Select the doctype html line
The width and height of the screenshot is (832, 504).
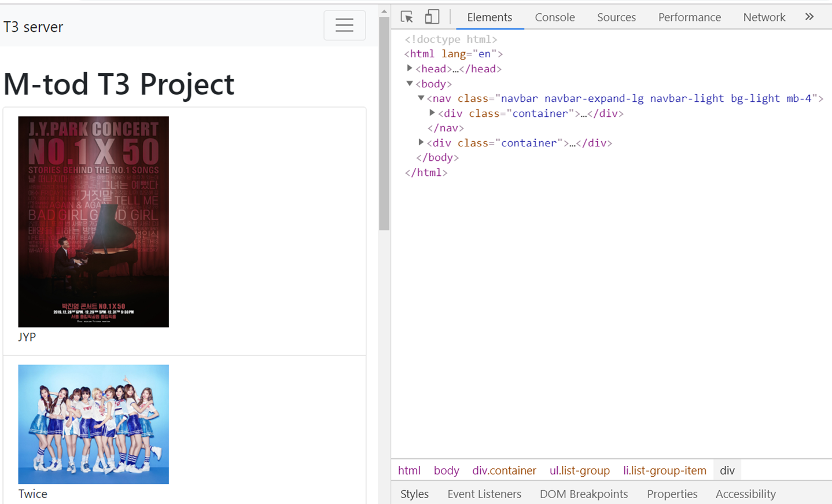click(x=451, y=39)
